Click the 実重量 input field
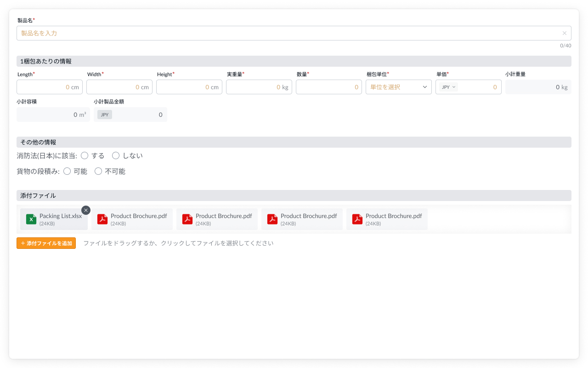 [x=259, y=87]
